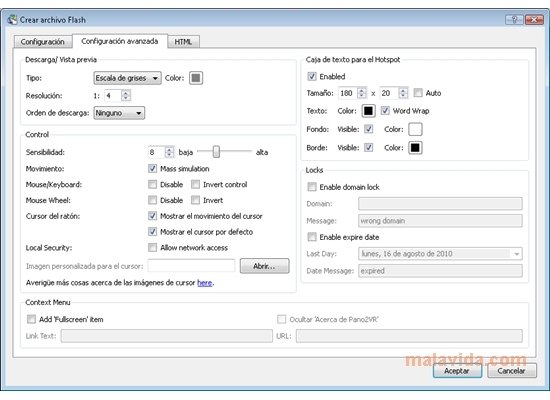Click the Tamaño height field 20
Image resolution: width=550 pixels, height=400 pixels.
[390, 93]
